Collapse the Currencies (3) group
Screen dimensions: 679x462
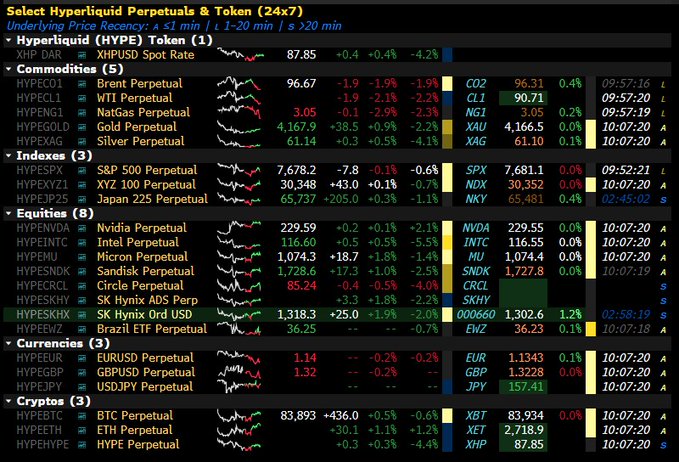click(x=8, y=343)
